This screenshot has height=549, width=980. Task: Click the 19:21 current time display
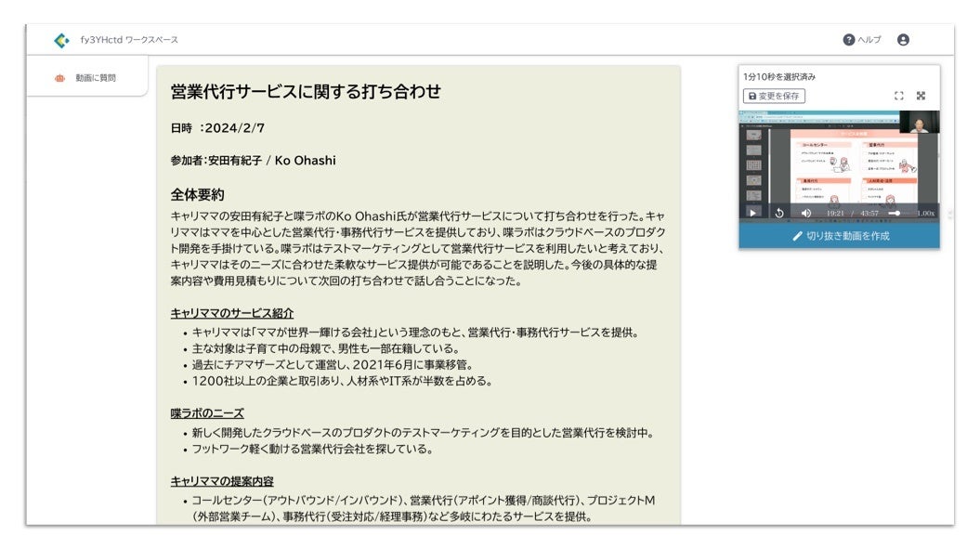tap(835, 214)
